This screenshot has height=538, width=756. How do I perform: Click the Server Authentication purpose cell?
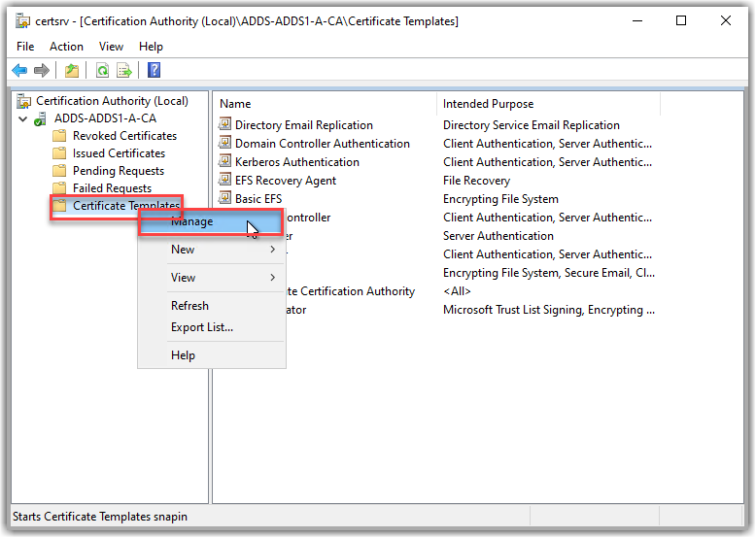point(498,236)
